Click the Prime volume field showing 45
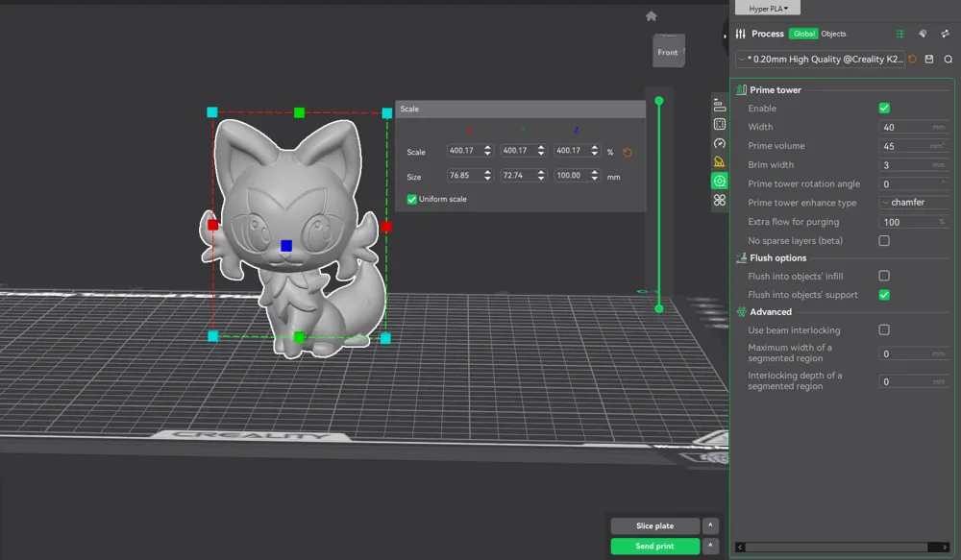The width and height of the screenshot is (961, 560). click(x=914, y=146)
